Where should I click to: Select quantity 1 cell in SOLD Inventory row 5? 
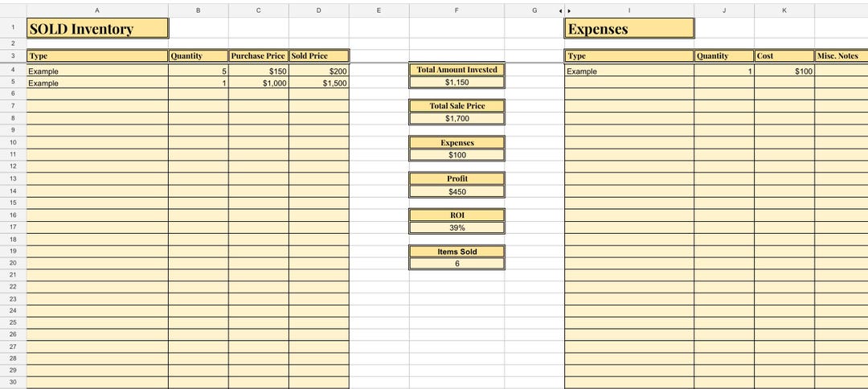coord(199,83)
